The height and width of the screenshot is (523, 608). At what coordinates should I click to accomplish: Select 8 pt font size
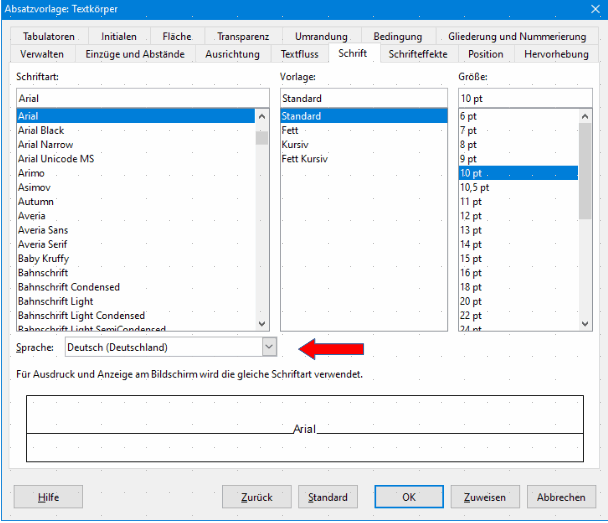[x=518, y=145]
